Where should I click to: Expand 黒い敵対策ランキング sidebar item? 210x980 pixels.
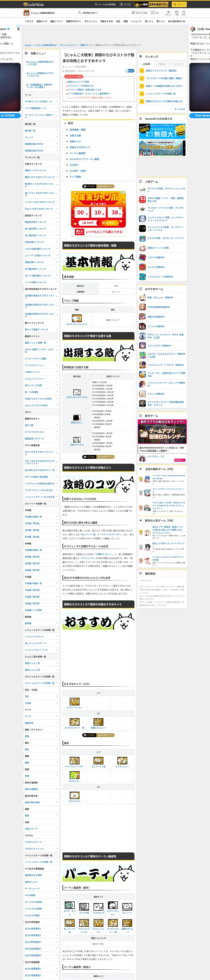click(x=41, y=229)
